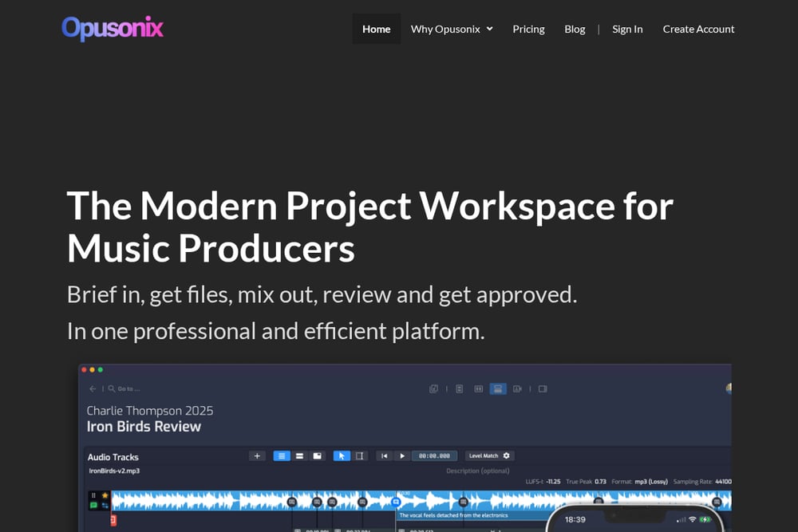Click the 'Audio Tracks' section label
The image size is (798, 532).
coord(113,457)
